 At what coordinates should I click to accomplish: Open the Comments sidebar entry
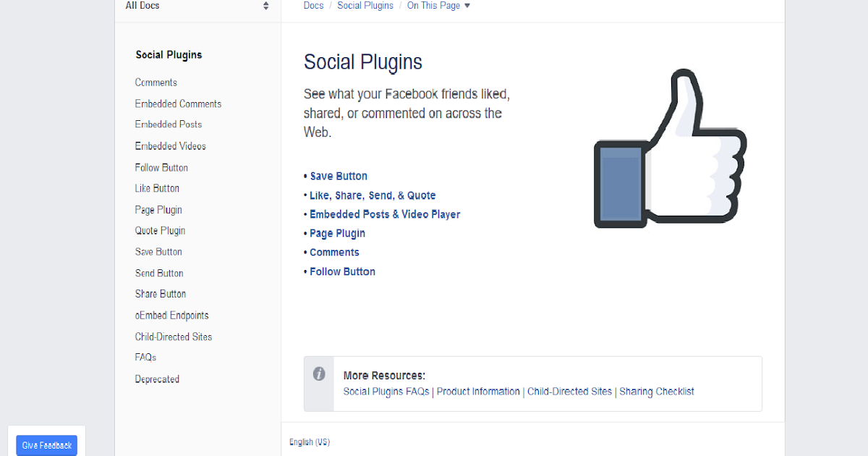[x=156, y=82]
